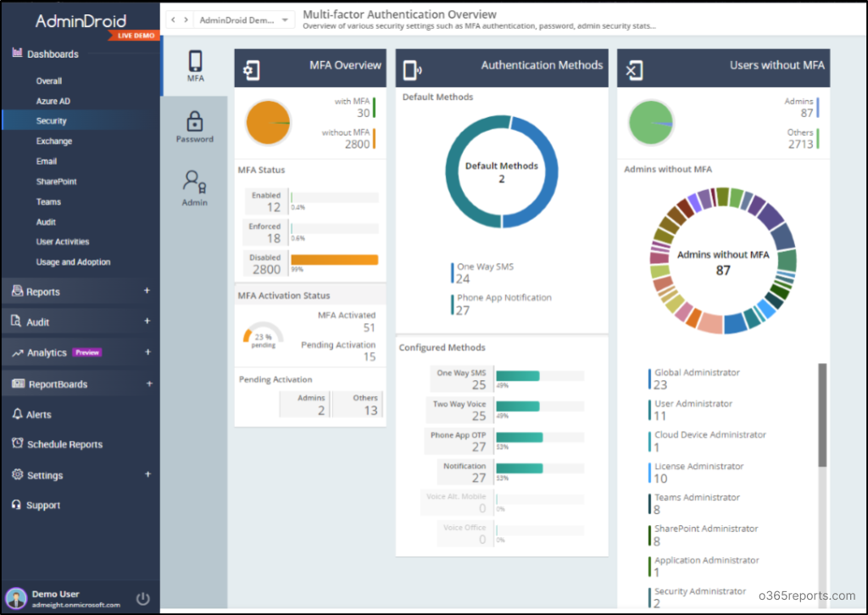
Task: Select the Azure AD dashboard
Action: 53,101
